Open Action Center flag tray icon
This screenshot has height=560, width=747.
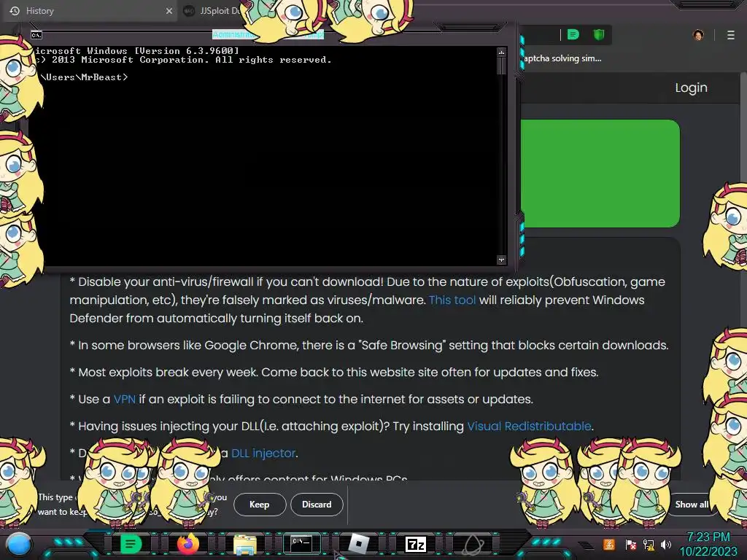pos(630,544)
